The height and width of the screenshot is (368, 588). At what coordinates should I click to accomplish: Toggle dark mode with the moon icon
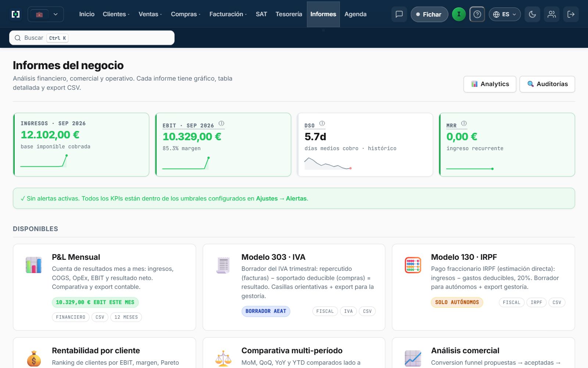coord(532,14)
